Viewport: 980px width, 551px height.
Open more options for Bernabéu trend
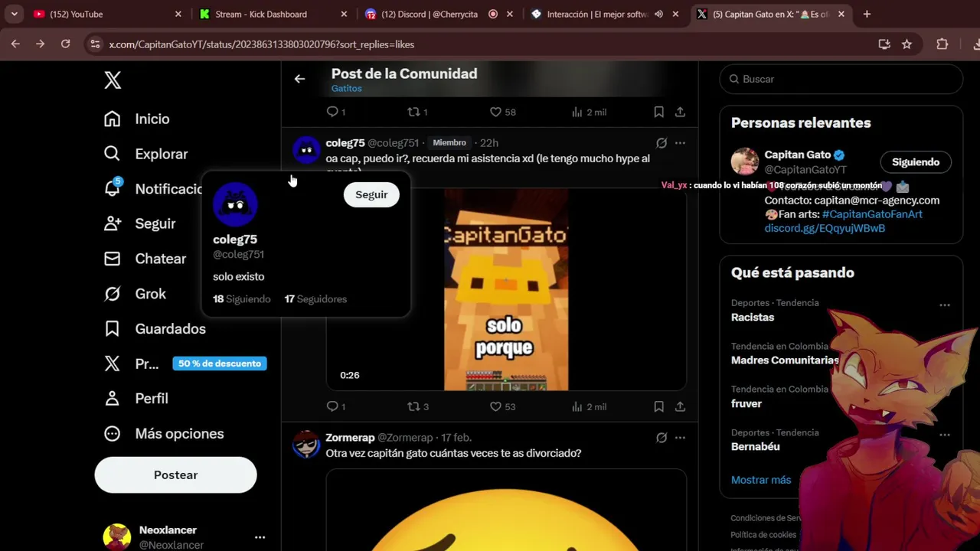945,435
